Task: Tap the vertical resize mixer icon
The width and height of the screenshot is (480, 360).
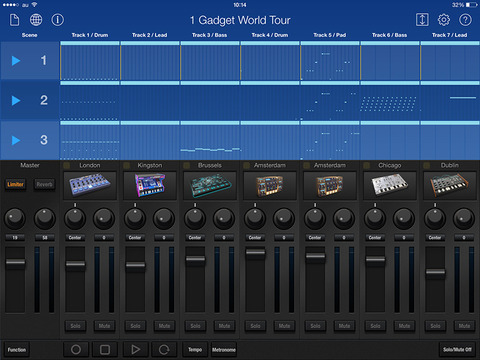Action: click(x=422, y=20)
